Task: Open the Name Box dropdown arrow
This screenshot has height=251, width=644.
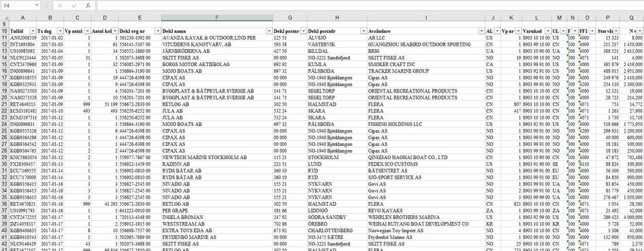Action: [x=36, y=5]
